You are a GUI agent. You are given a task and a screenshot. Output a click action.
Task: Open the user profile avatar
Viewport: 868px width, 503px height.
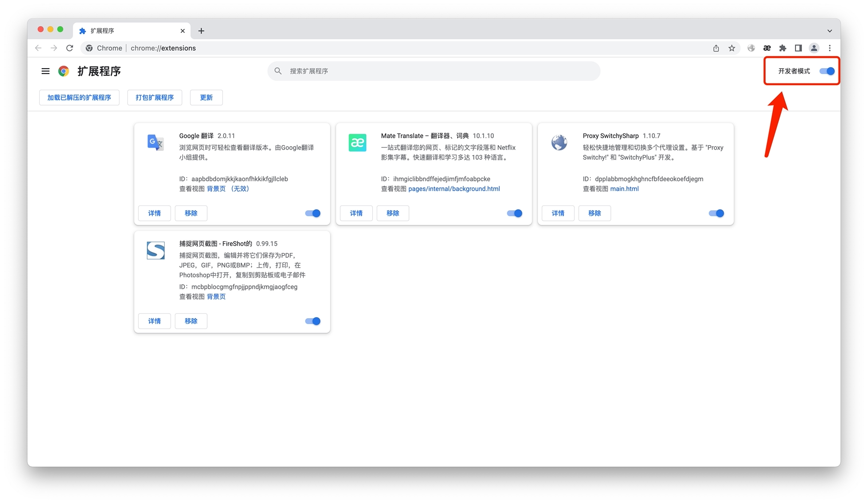point(814,48)
